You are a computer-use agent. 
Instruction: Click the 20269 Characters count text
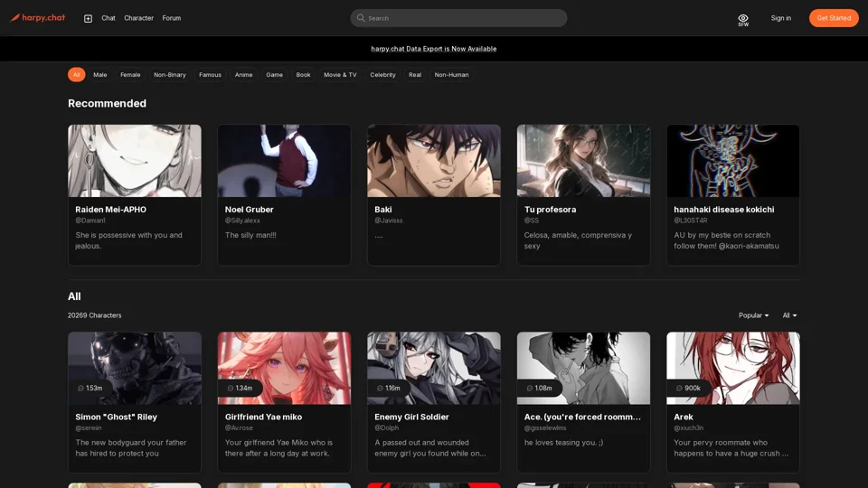tap(95, 315)
